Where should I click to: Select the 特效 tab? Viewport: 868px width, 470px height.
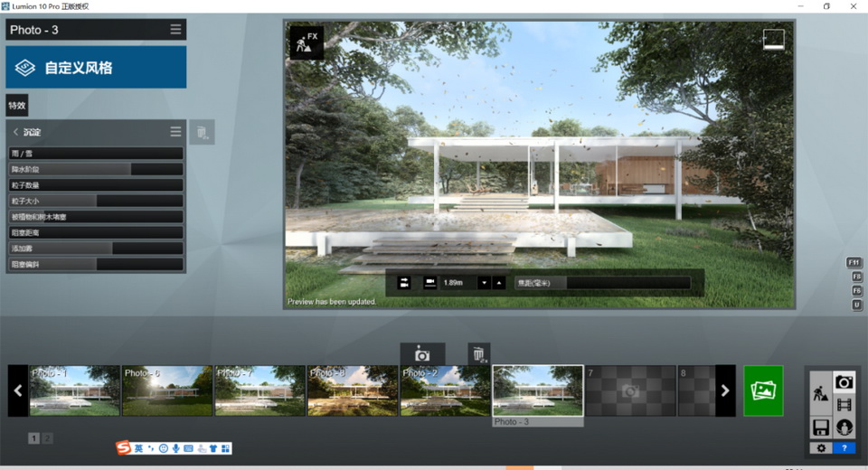(17, 105)
